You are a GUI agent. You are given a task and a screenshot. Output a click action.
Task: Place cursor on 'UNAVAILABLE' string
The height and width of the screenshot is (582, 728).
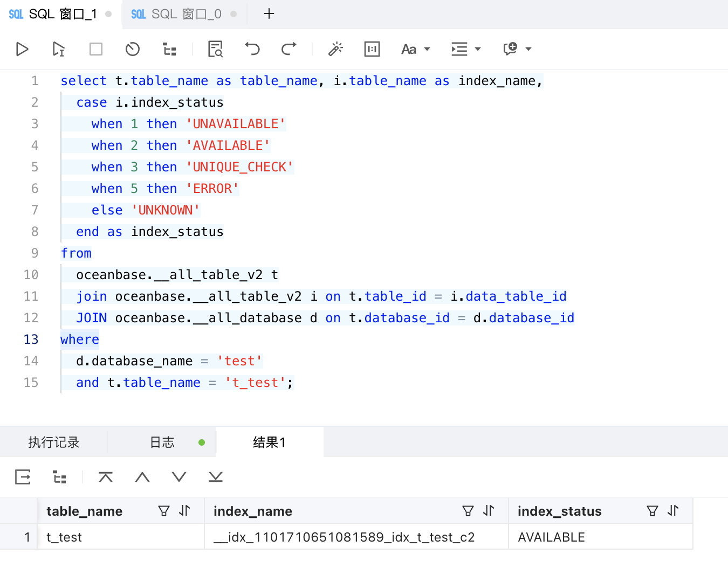236,124
